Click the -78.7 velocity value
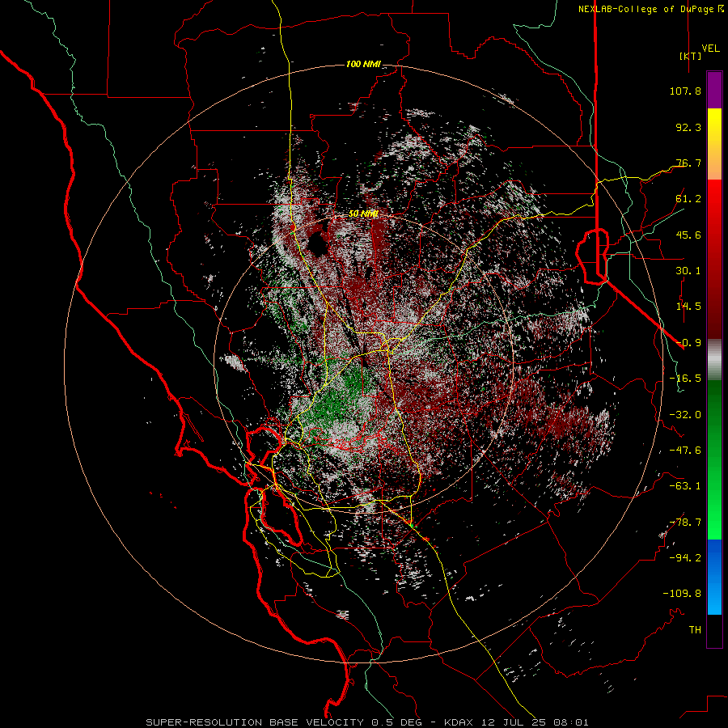The height and width of the screenshot is (728, 728). pyautogui.click(x=685, y=523)
